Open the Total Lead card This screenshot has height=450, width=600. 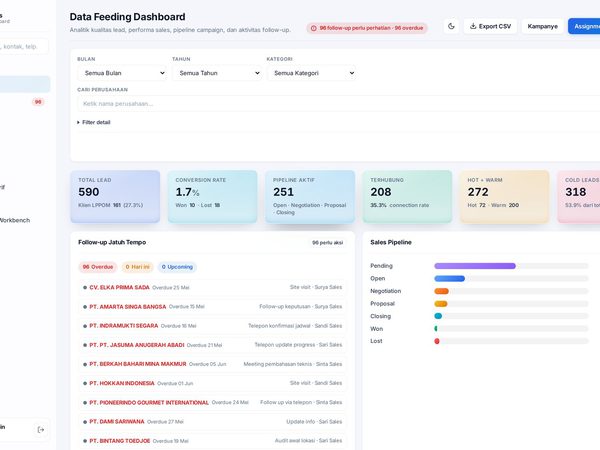115,197
